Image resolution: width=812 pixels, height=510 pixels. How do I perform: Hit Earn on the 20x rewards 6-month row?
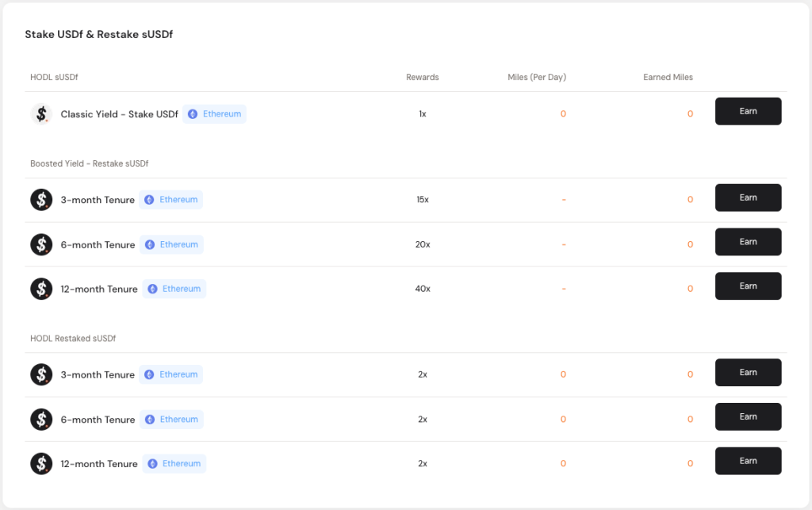click(748, 242)
